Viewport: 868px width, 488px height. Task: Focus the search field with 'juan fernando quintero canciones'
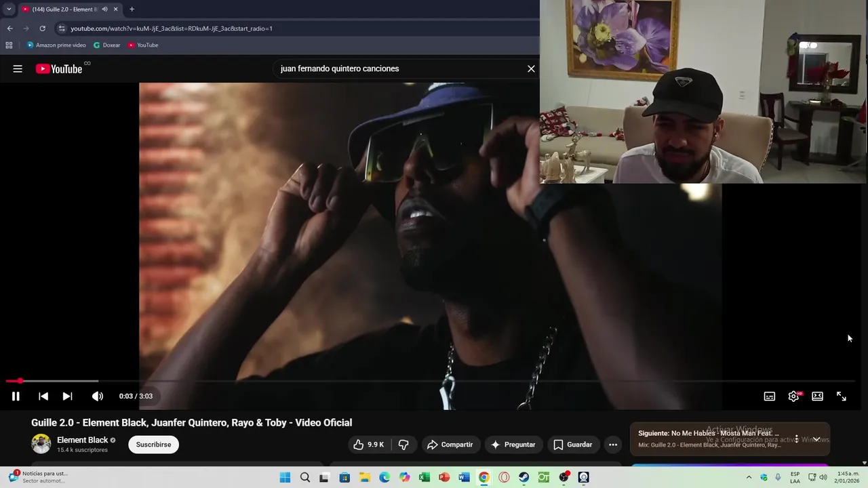(400, 68)
